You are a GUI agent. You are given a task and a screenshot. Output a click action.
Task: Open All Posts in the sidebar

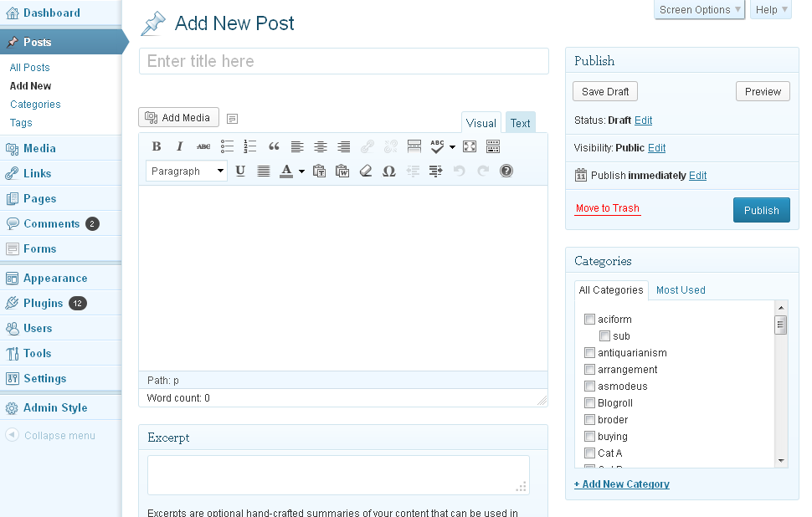[x=29, y=67]
